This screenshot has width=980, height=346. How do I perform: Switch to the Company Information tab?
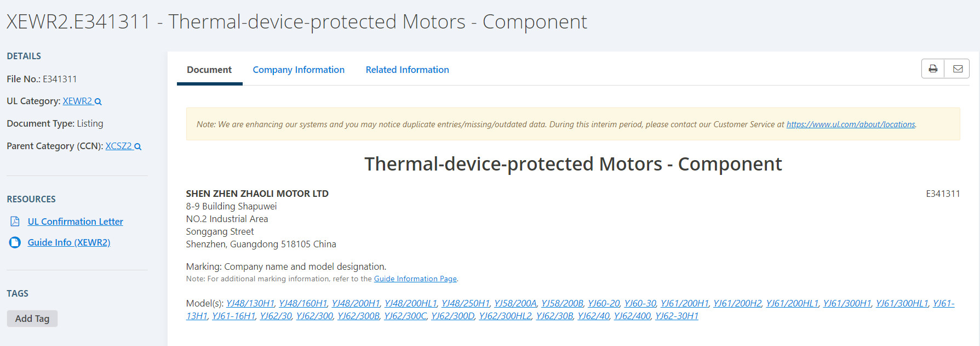coord(299,70)
